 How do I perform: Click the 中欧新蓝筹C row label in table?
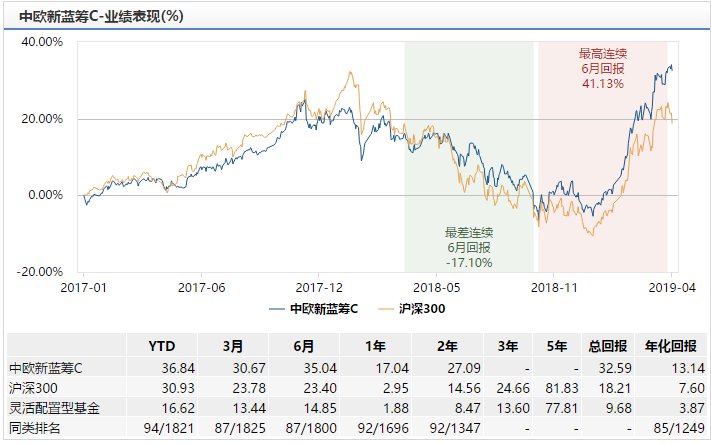46,368
